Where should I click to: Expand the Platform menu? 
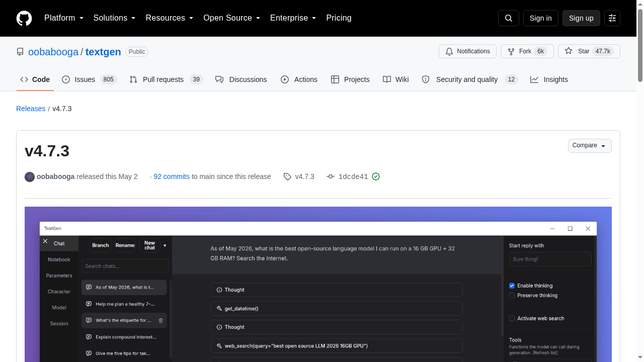63,18
